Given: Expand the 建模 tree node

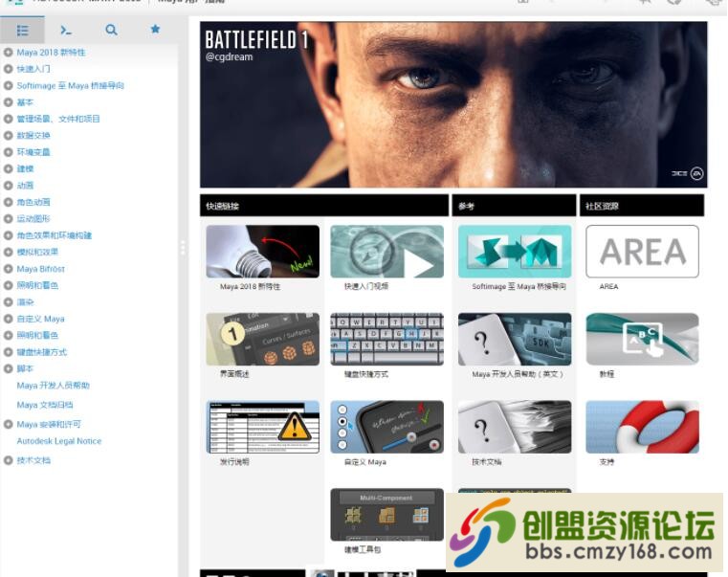Looking at the screenshot, I should (8, 169).
